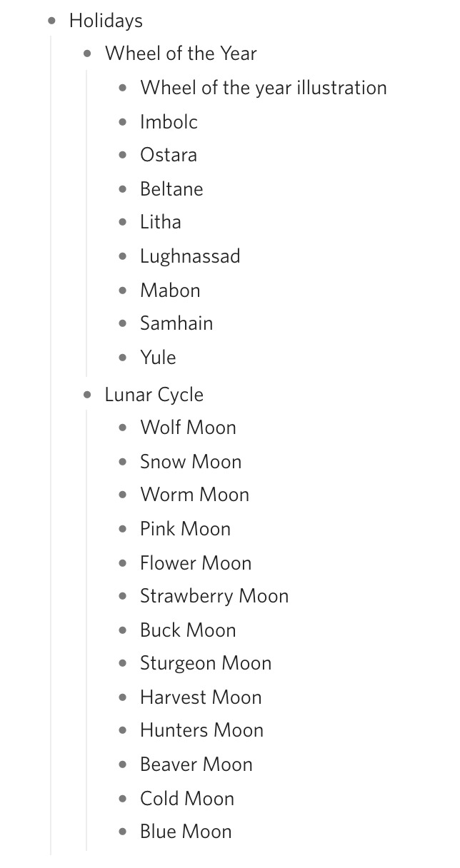Click the bullet beside Holidays
This screenshot has height=868, width=460.
[x=51, y=21]
